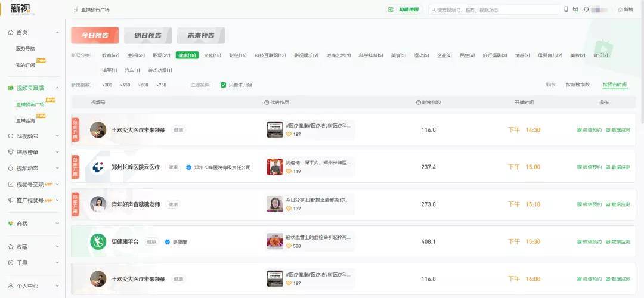Select the >600 新榜指数 filter
This screenshot has height=298, width=644.
click(143, 85)
